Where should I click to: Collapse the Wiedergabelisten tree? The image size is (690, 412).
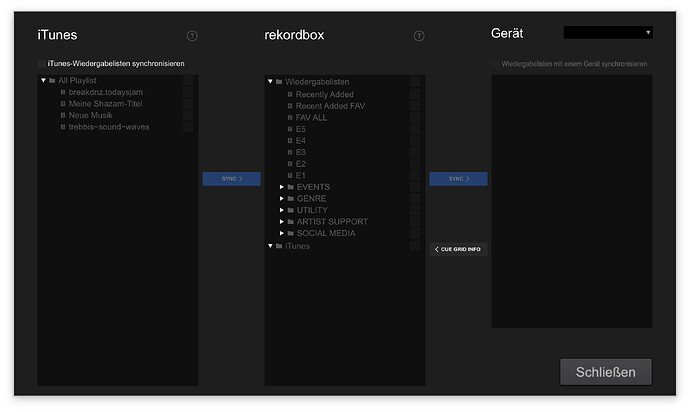tap(270, 82)
